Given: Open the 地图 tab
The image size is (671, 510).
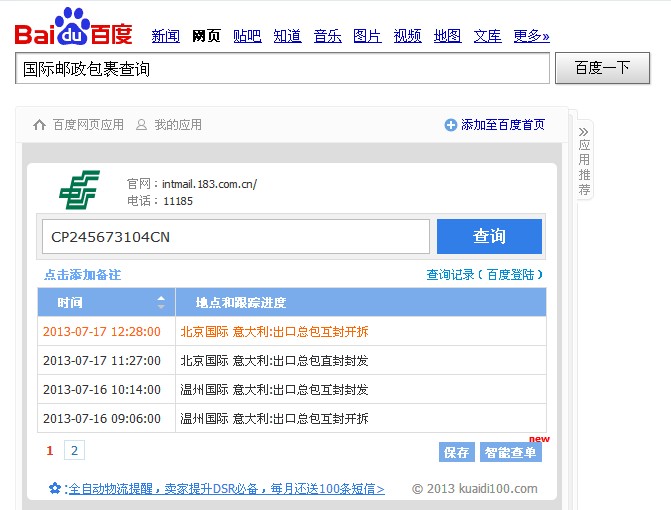Looking at the screenshot, I should click(x=447, y=36).
